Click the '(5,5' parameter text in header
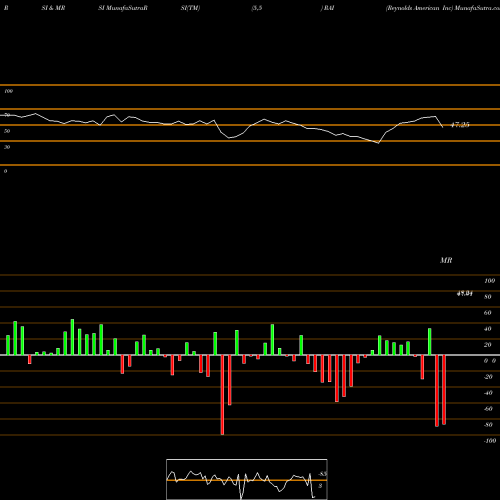Viewport: 500px width, 500px height. [257, 8]
